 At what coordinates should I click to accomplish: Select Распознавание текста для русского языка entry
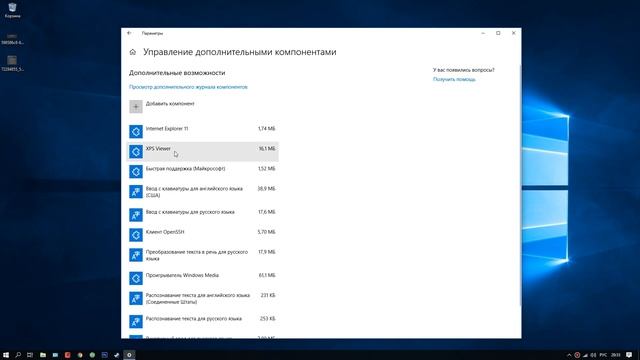click(x=203, y=321)
